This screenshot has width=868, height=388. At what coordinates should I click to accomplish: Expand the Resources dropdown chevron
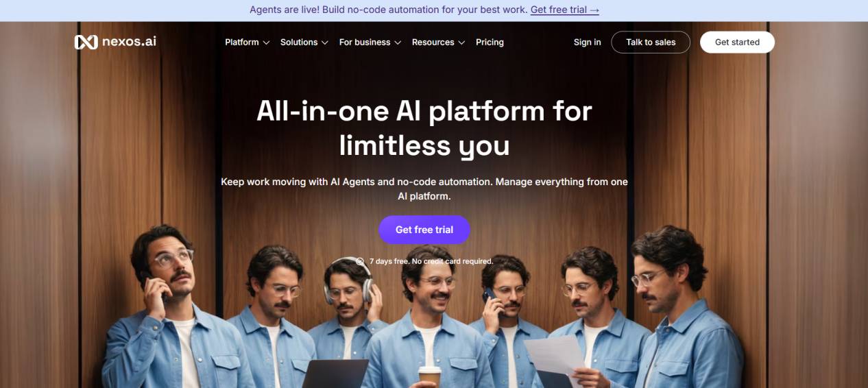461,43
